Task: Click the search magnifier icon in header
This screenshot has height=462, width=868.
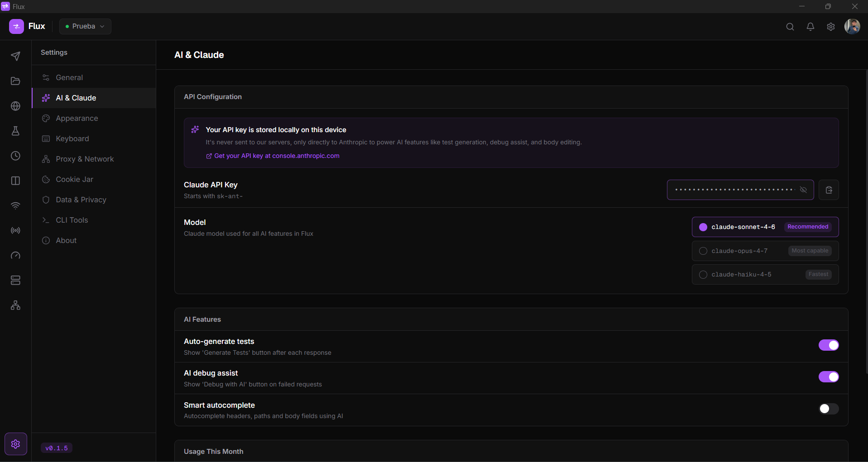Action: tap(790, 27)
